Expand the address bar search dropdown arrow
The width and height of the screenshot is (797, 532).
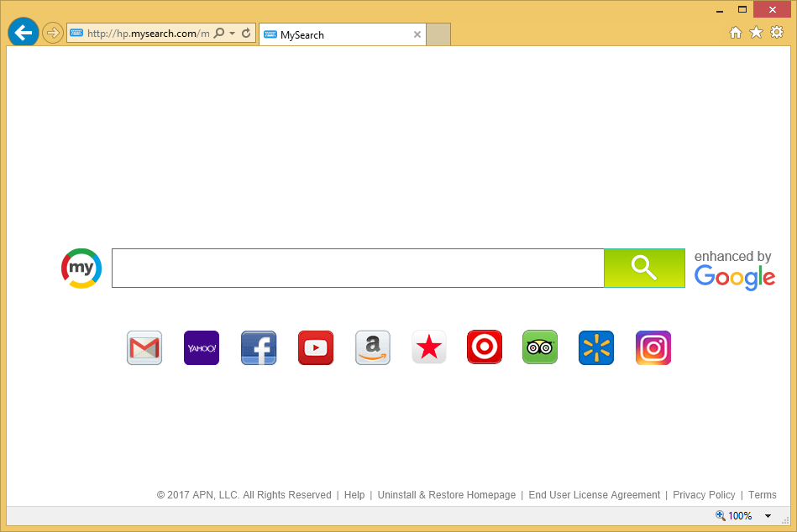[x=232, y=34]
